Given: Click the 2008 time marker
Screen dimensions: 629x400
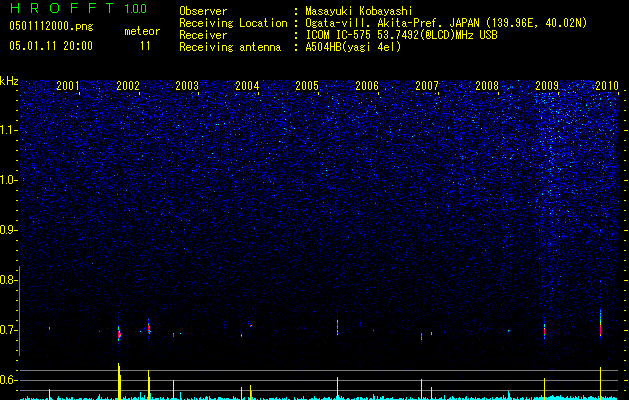Looking at the screenshot, I should 487,85.
